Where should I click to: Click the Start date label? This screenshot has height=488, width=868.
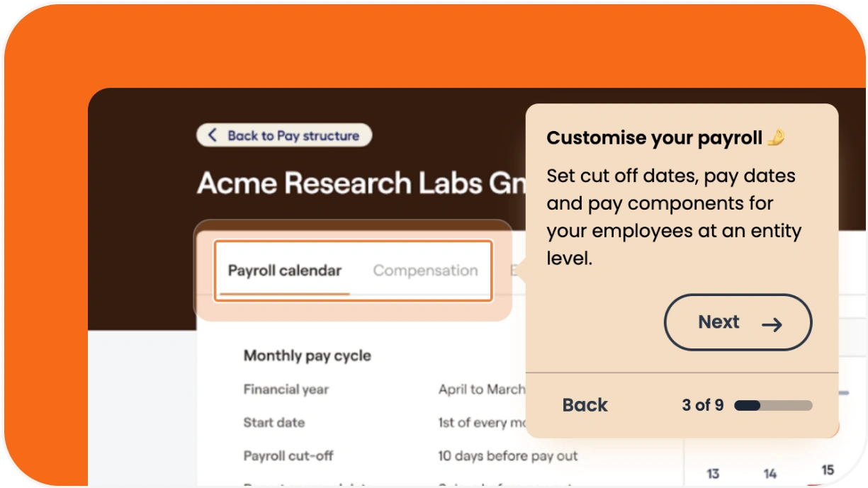tap(274, 423)
